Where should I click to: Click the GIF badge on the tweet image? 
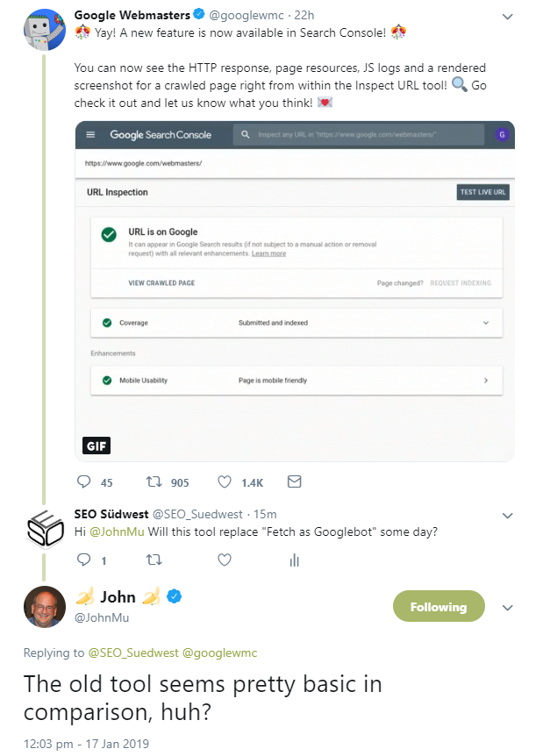click(x=96, y=446)
